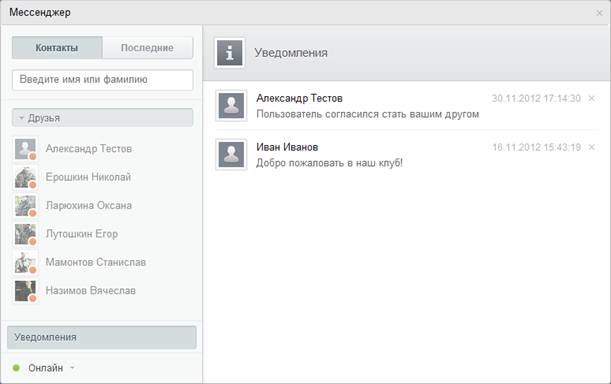This screenshot has height=384, width=611.
Task: Click the Иван Иванов notification avatar icon
Action: coord(231,154)
